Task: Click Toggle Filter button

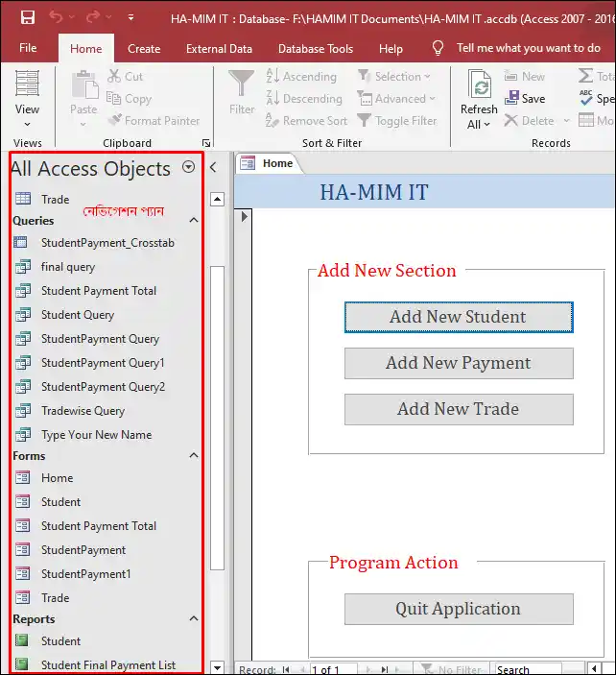Action: pos(397,121)
